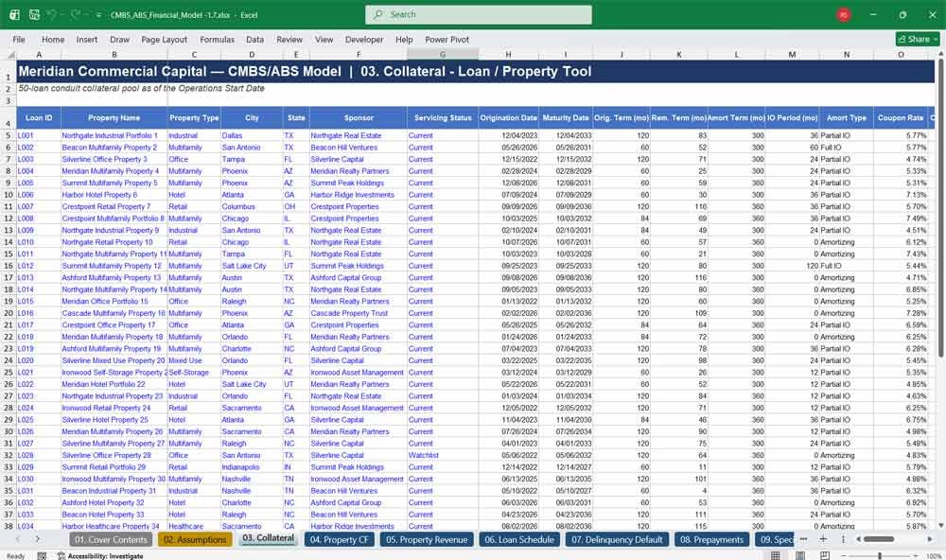Select row 10 header
Viewport: 946px width, 560px height.
pos(9,195)
